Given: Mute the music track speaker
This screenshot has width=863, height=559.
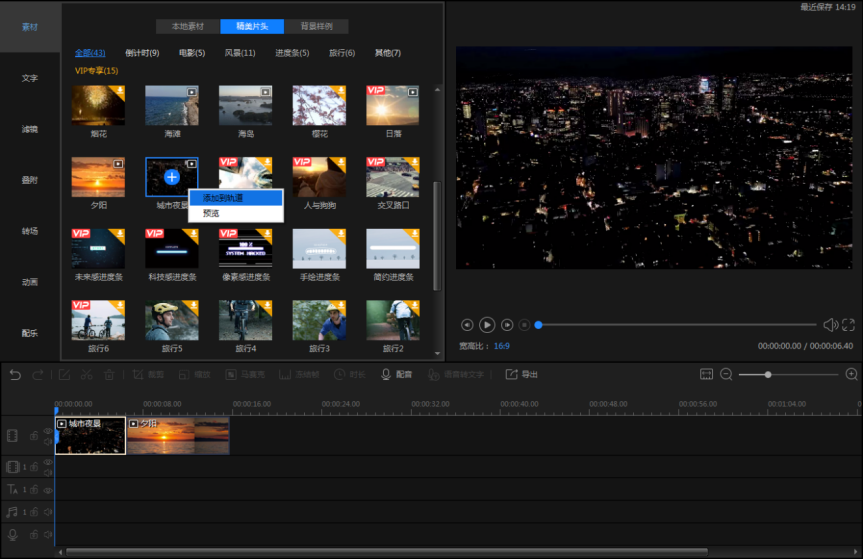Looking at the screenshot, I should click(48, 512).
